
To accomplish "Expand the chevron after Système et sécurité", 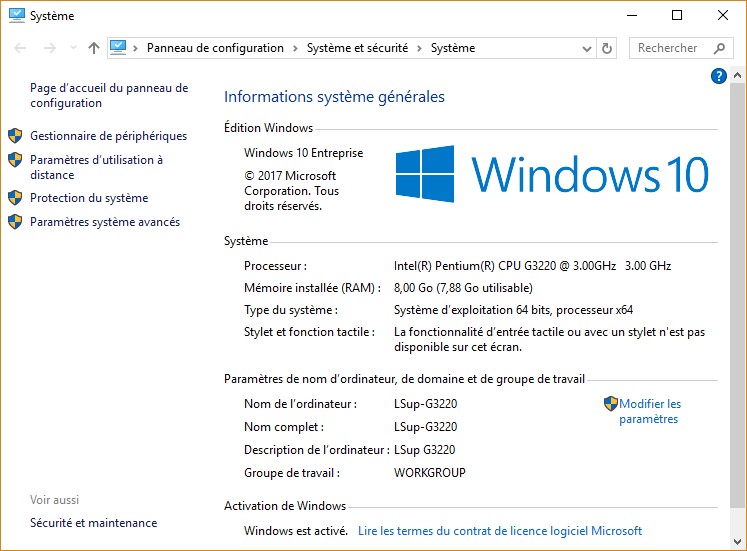I will click(420, 48).
